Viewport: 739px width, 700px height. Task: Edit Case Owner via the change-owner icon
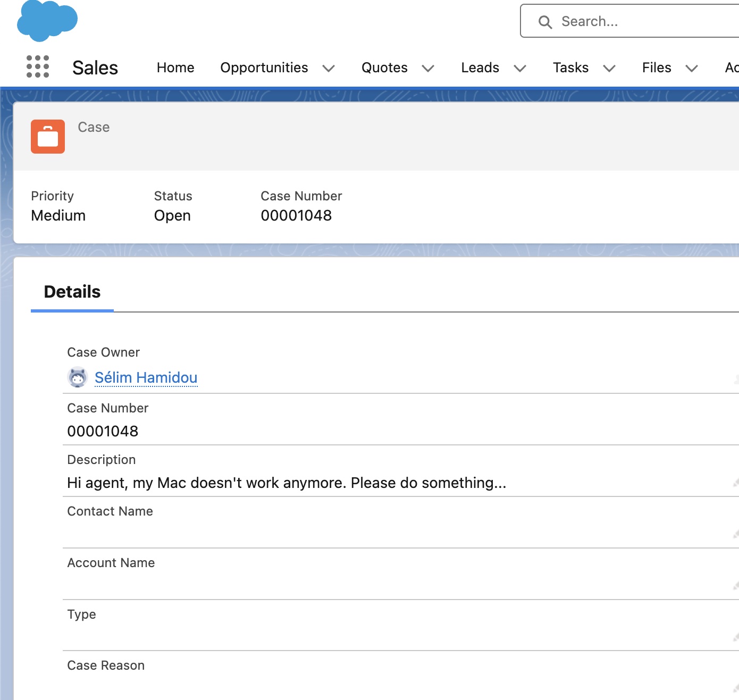736,379
